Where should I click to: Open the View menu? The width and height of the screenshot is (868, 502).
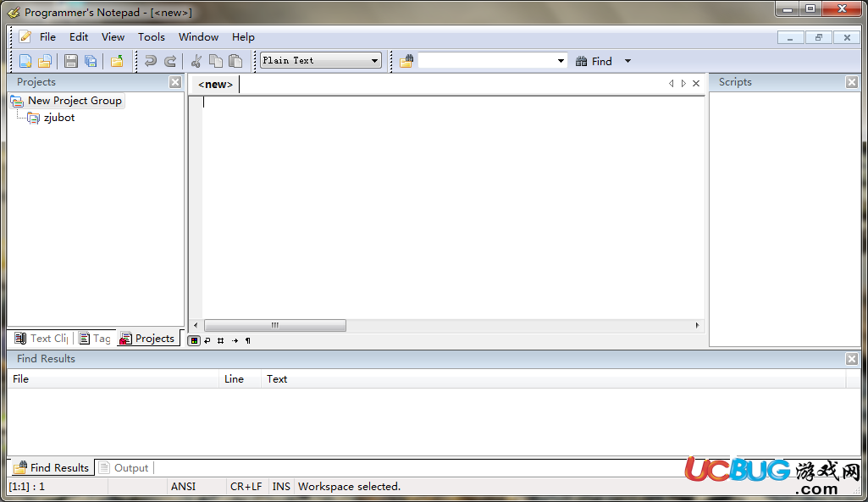(x=113, y=37)
